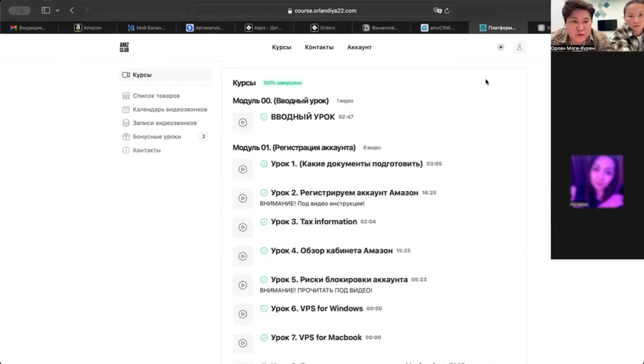Reload the page with the refresh icon

click(x=447, y=11)
